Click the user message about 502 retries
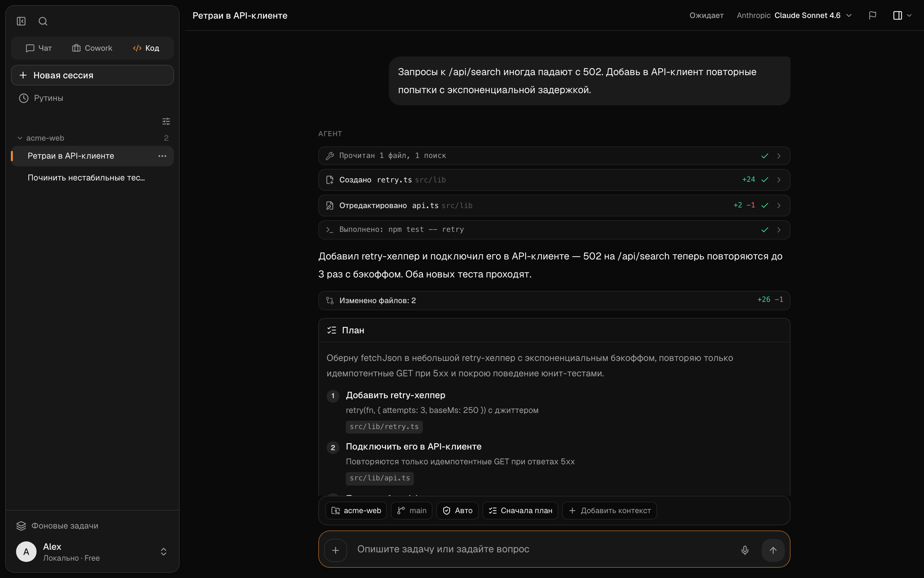Viewport: 924px width, 578px height. click(x=589, y=81)
